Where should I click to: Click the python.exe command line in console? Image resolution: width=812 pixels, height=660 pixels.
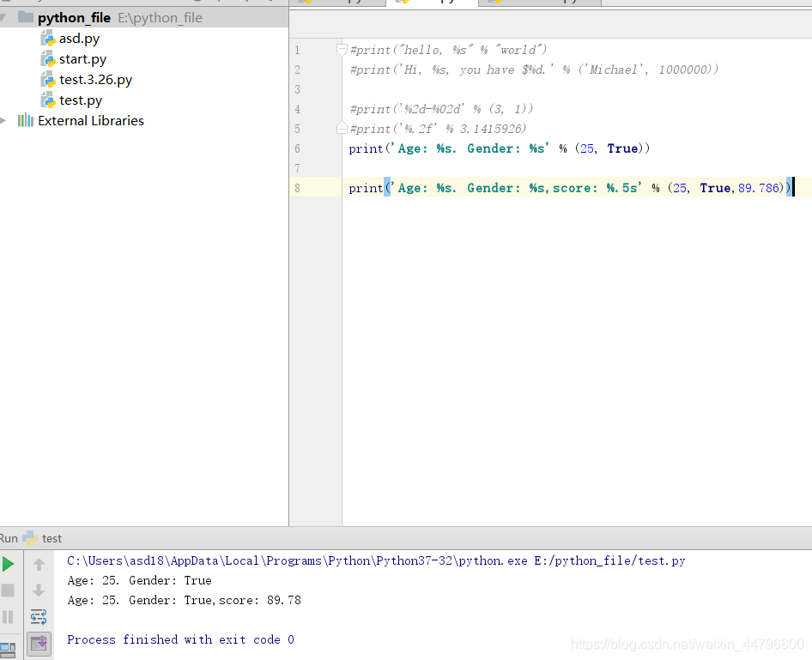(x=376, y=560)
